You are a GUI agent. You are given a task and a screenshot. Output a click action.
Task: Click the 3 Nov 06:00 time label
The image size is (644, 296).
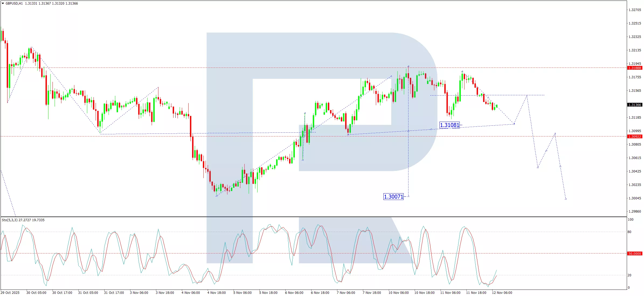[139, 293]
